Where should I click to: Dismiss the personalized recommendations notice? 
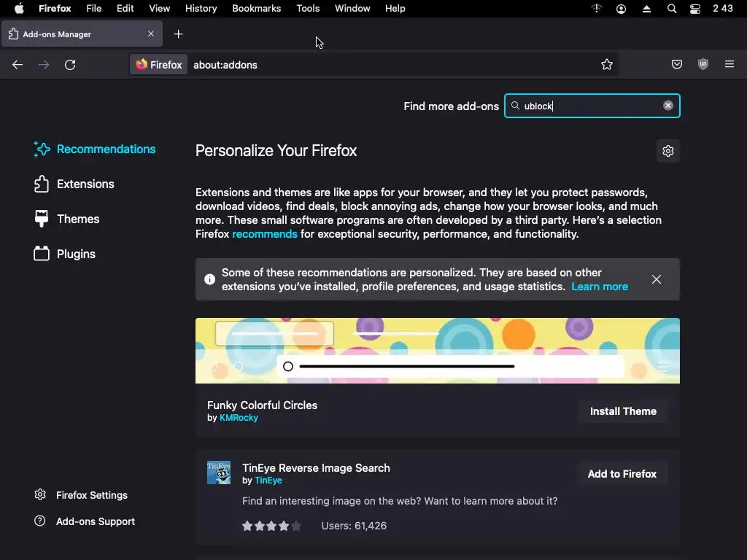point(657,279)
